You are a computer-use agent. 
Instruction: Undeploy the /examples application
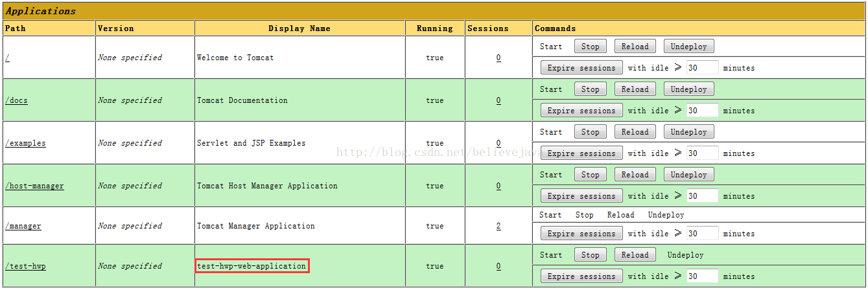[x=689, y=132]
